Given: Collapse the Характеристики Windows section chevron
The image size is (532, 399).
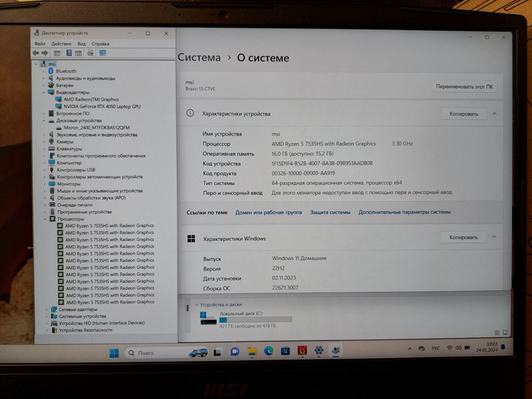Looking at the screenshot, I should pyautogui.click(x=495, y=236).
